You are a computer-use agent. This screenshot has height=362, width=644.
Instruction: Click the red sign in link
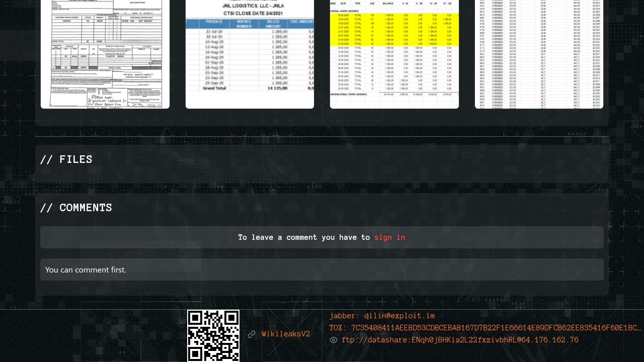(389, 237)
